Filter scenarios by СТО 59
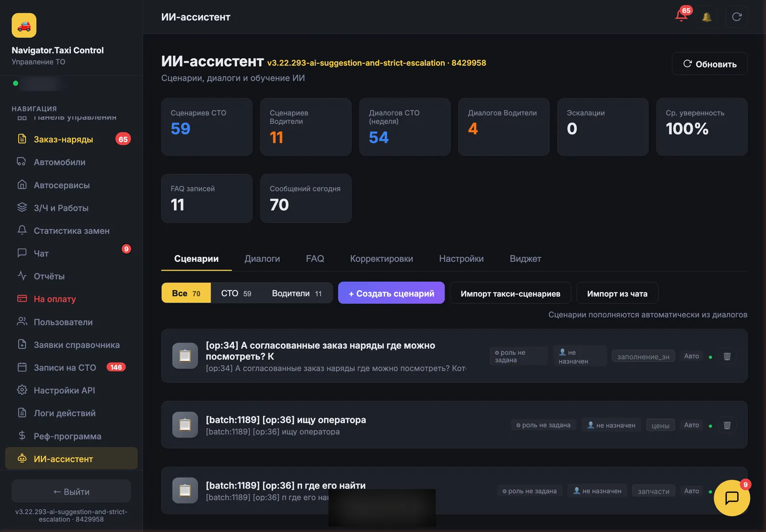The image size is (766, 532). (236, 293)
